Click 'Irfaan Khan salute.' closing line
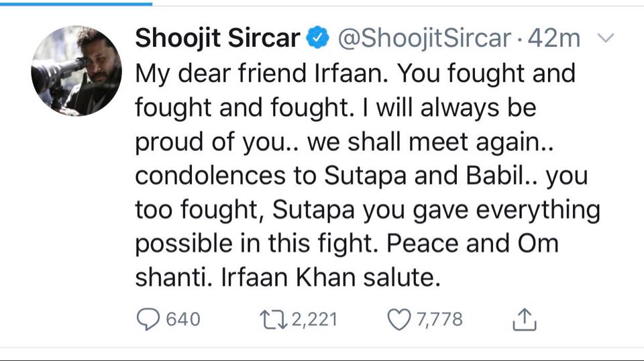This screenshot has height=361, width=644. coord(288,278)
